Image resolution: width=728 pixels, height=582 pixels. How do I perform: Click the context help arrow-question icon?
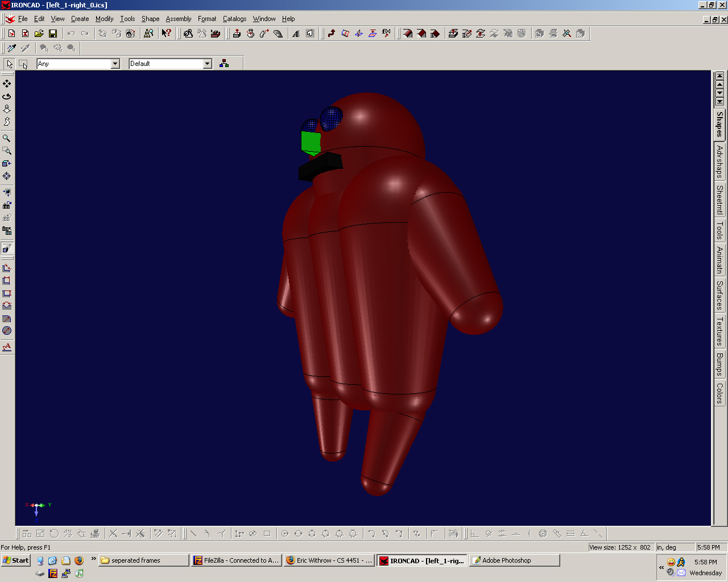click(166, 34)
